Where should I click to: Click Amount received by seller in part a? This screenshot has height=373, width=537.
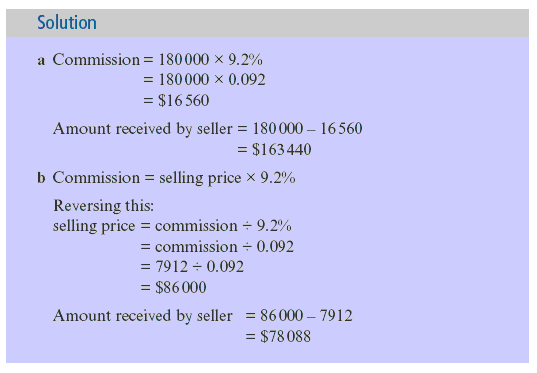point(143,129)
